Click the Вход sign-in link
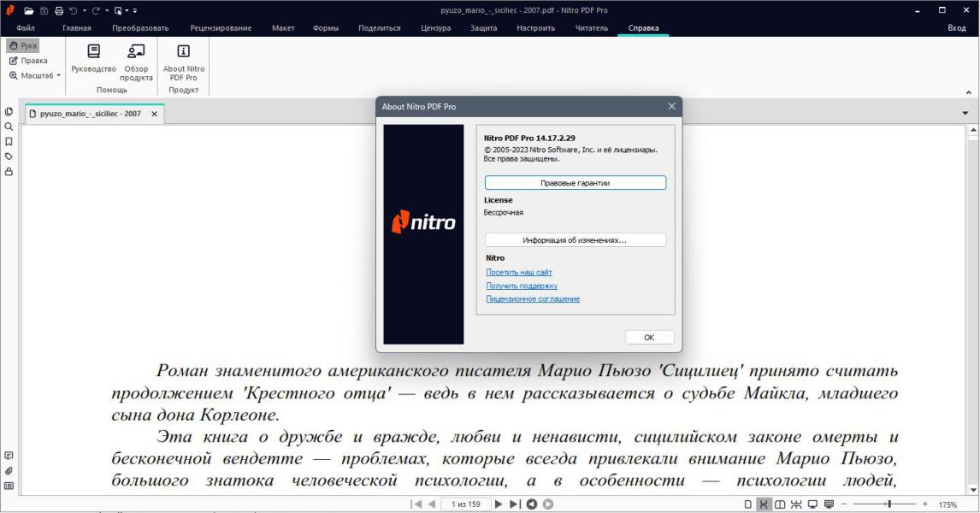The height and width of the screenshot is (513, 980). (x=956, y=28)
